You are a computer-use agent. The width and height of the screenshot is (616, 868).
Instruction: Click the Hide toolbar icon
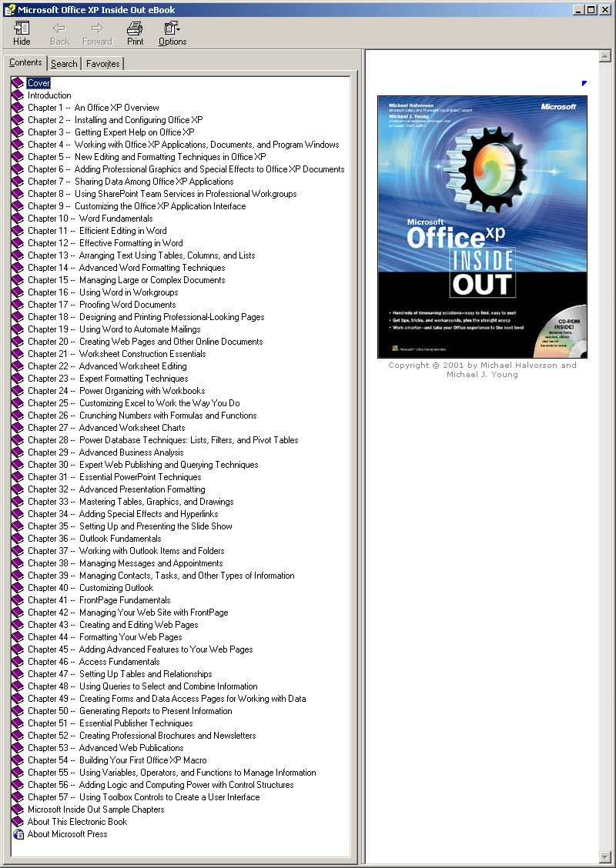[x=22, y=33]
